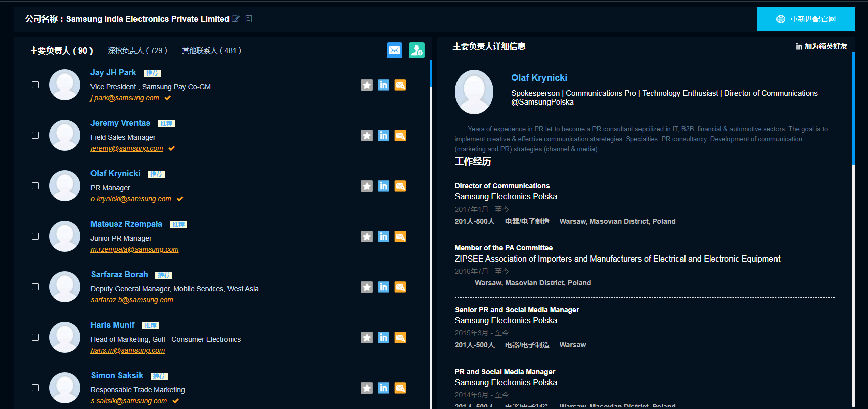868x409 pixels.
Task: Click s.saksik@samsung.com email link
Action: [x=128, y=401]
